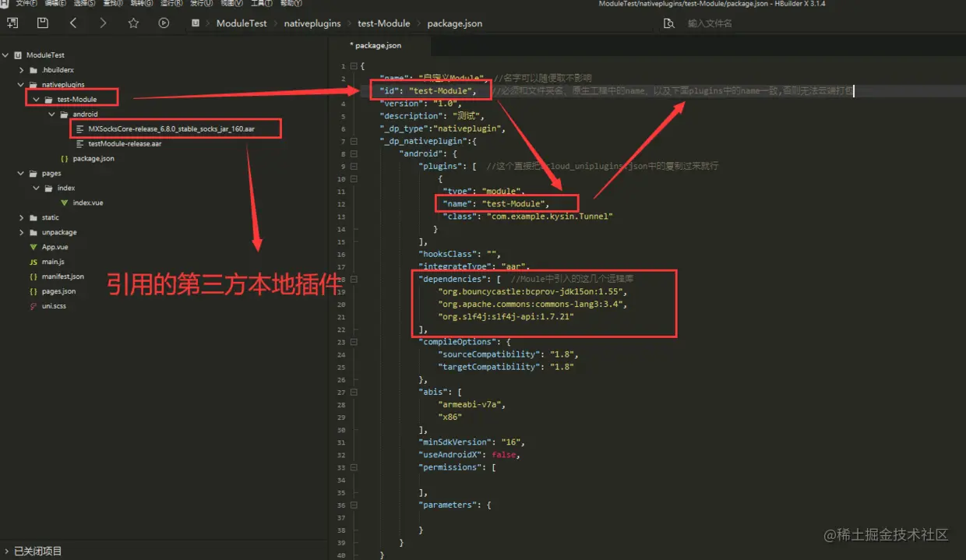Fold the compileOptions block at line 23

[x=354, y=342]
